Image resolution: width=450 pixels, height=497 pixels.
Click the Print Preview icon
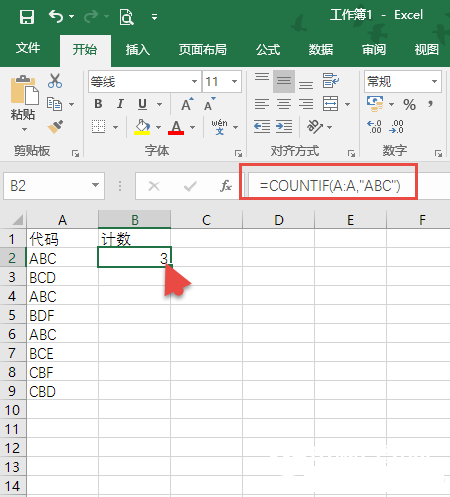[x=126, y=17]
